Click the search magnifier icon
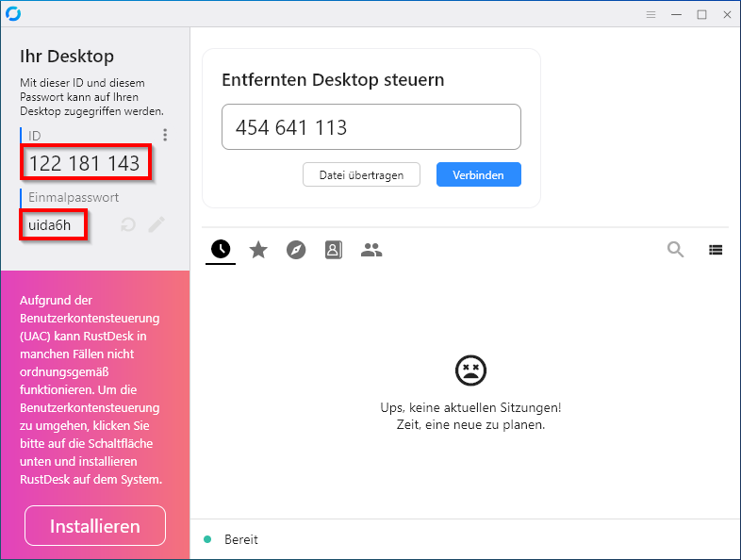This screenshot has height=560, width=741. [x=675, y=249]
